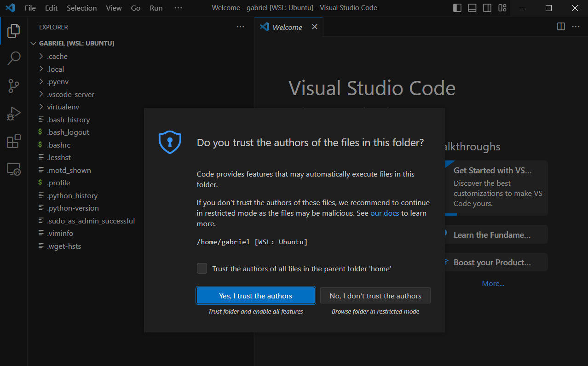Viewport: 588px width, 366px height.
Task: Open Explorer's Views and More Actions menu
Action: pyautogui.click(x=240, y=27)
